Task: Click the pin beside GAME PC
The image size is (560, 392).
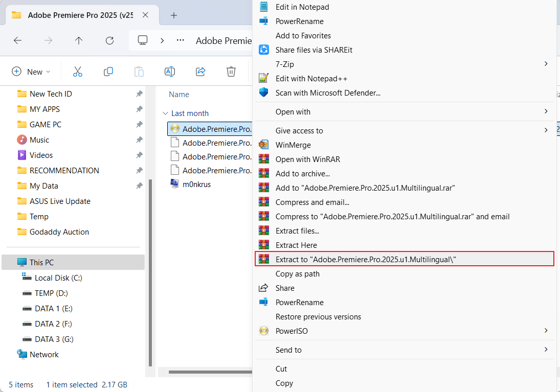Action: click(139, 124)
